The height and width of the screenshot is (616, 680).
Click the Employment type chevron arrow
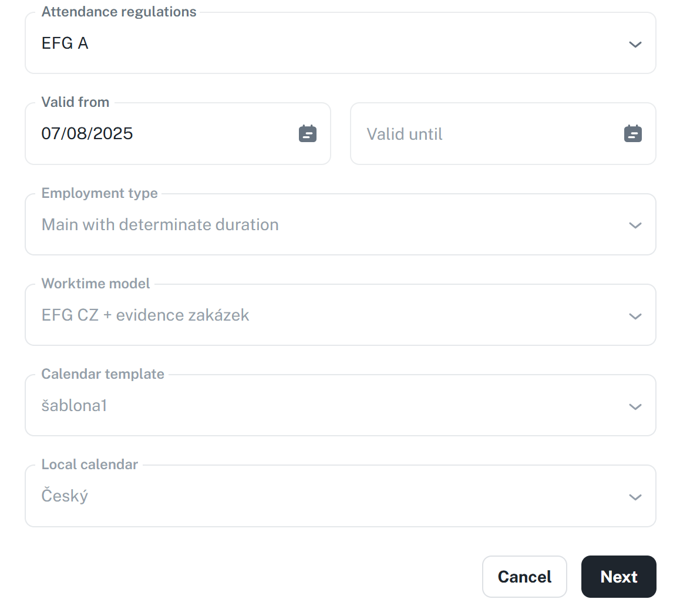(635, 225)
